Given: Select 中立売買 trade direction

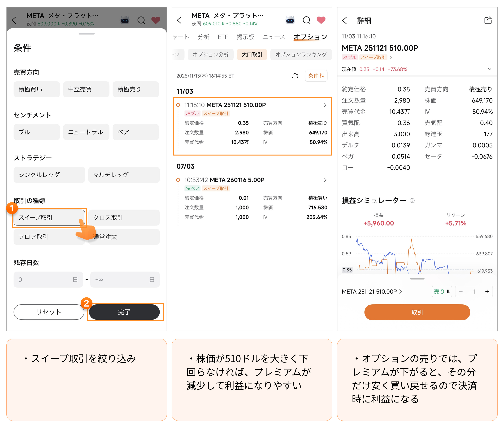Looking at the screenshot, I should pyautogui.click(x=86, y=89).
